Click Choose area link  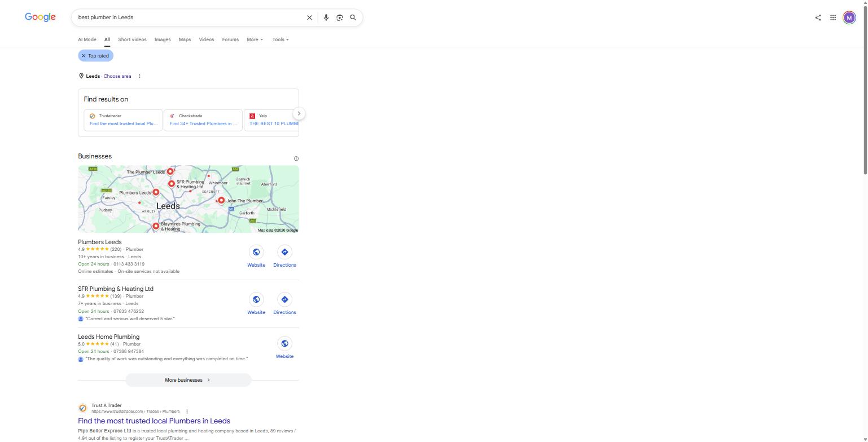pyautogui.click(x=117, y=76)
